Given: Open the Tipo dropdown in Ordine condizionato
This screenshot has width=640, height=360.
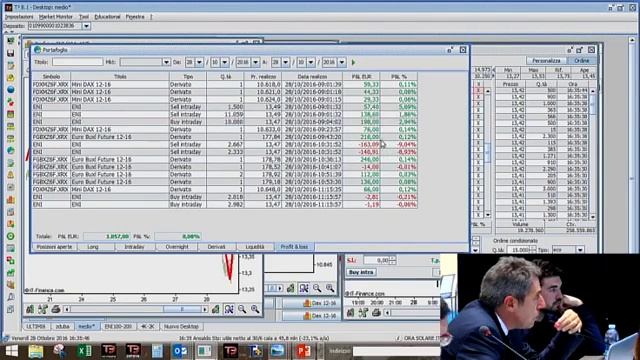Looking at the screenshot, I should point(580,249).
